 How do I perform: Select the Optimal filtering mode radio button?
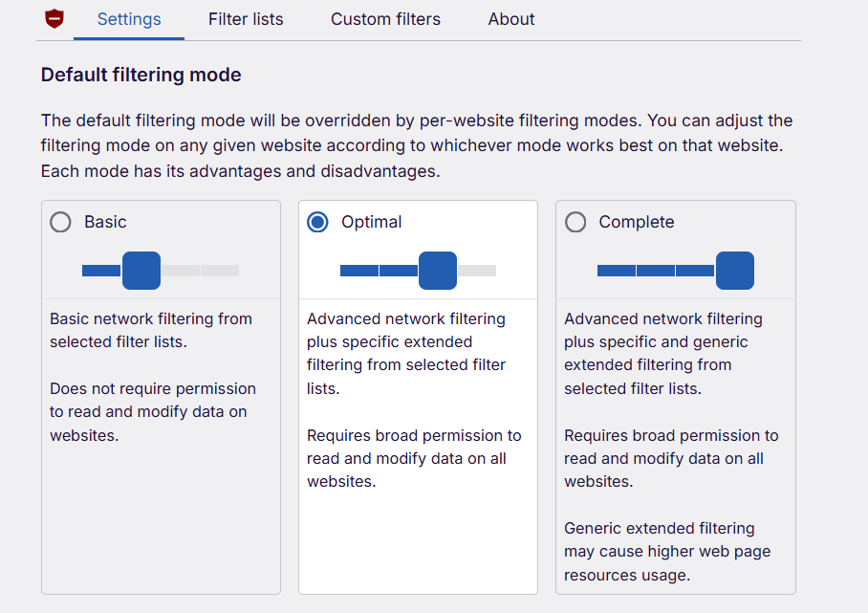tap(317, 221)
